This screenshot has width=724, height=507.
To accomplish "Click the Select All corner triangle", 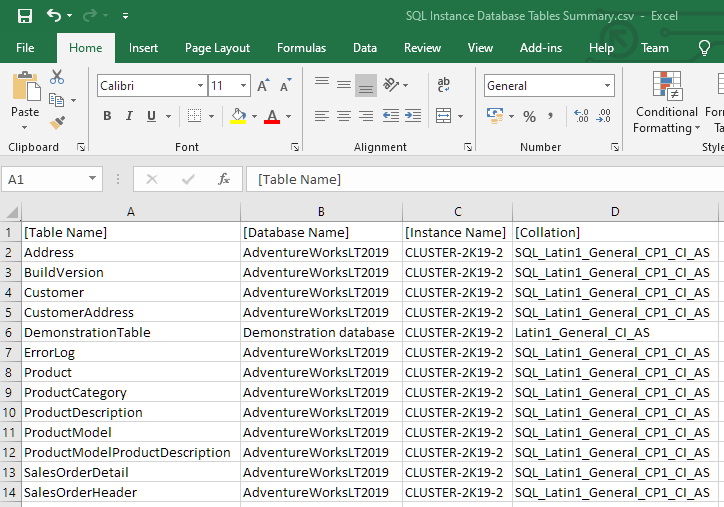I will 11,212.
